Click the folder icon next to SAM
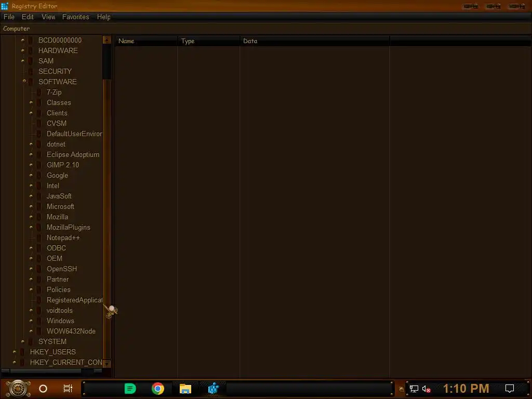Viewport: 532px width, 399px height. pos(31,61)
